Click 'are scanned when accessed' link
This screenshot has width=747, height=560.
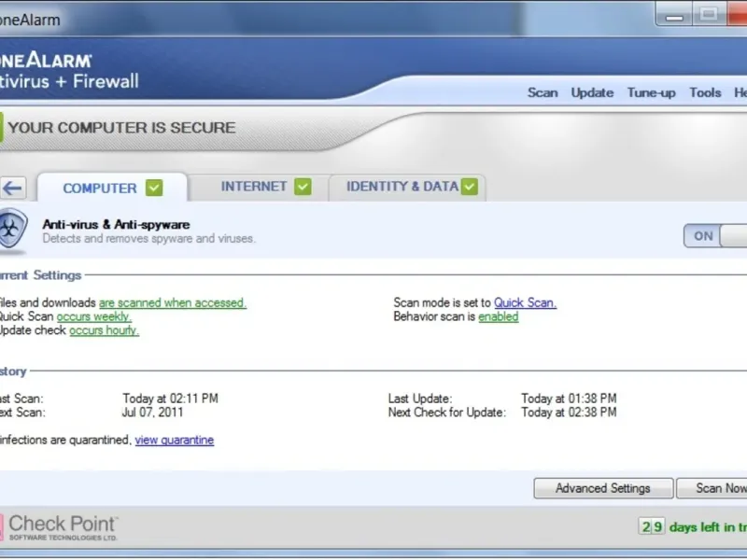(x=173, y=302)
